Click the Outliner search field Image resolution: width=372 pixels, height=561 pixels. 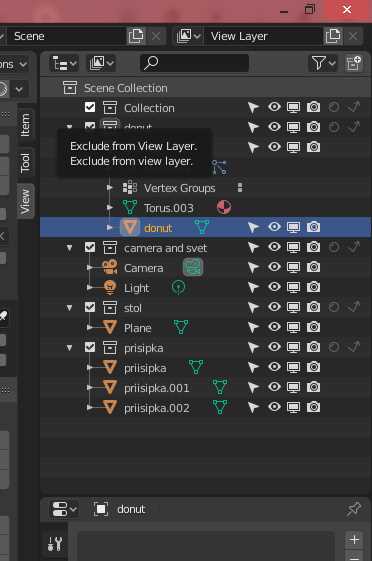click(195, 63)
